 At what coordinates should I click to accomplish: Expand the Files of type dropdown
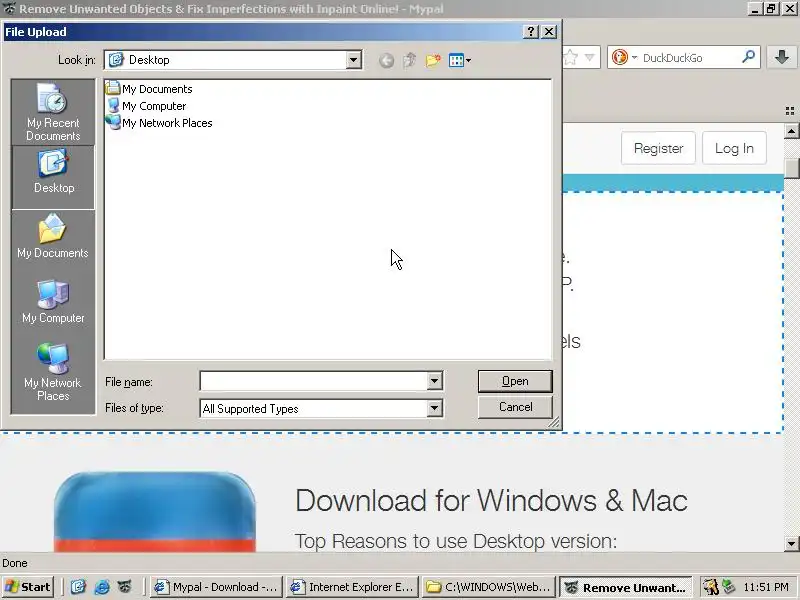[434, 408]
